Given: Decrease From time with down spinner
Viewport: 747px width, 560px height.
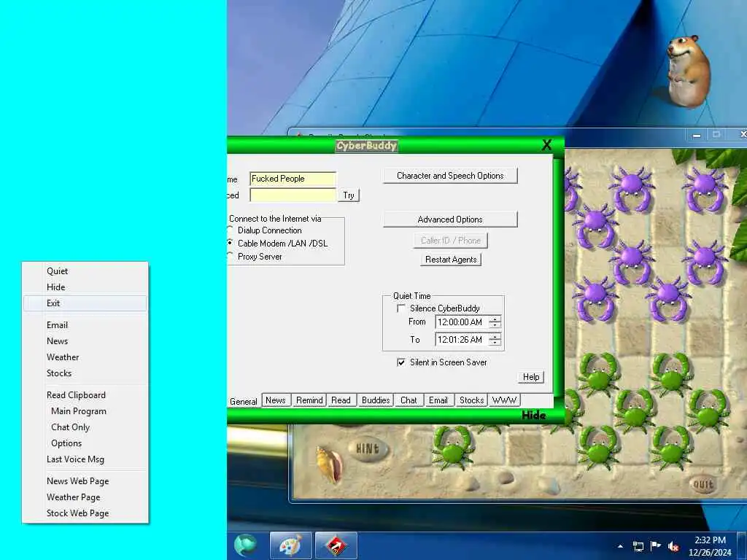Looking at the screenshot, I should [495, 325].
